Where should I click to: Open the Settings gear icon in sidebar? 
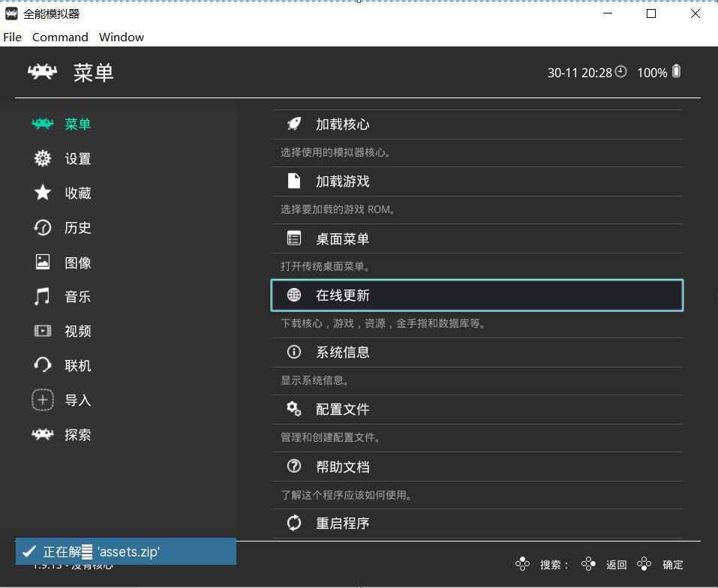[x=43, y=158]
